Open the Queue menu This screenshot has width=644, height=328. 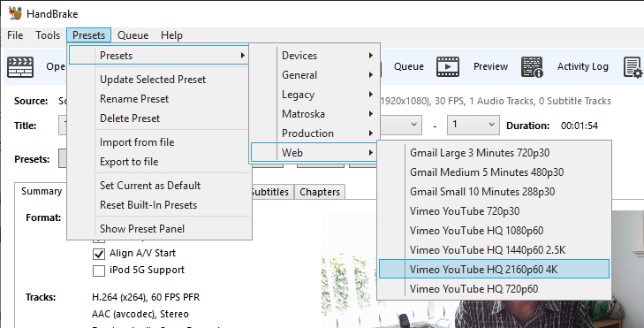pyautogui.click(x=133, y=35)
